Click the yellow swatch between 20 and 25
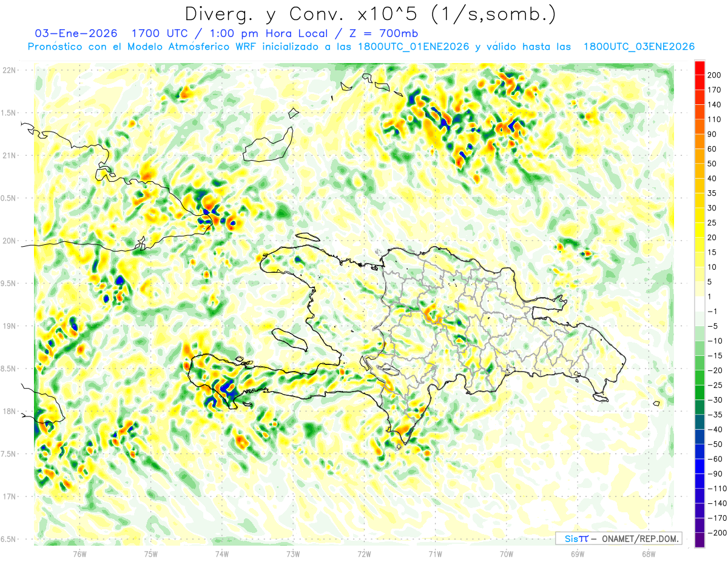 (x=699, y=230)
